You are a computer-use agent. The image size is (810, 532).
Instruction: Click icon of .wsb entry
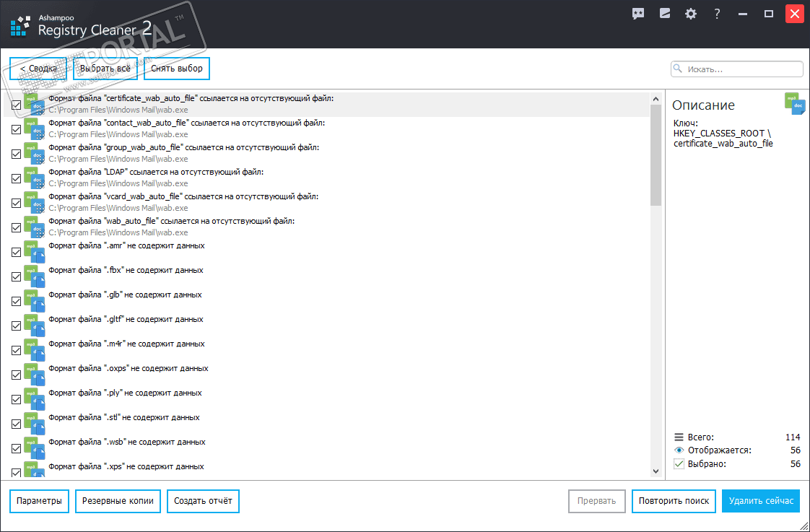35,448
